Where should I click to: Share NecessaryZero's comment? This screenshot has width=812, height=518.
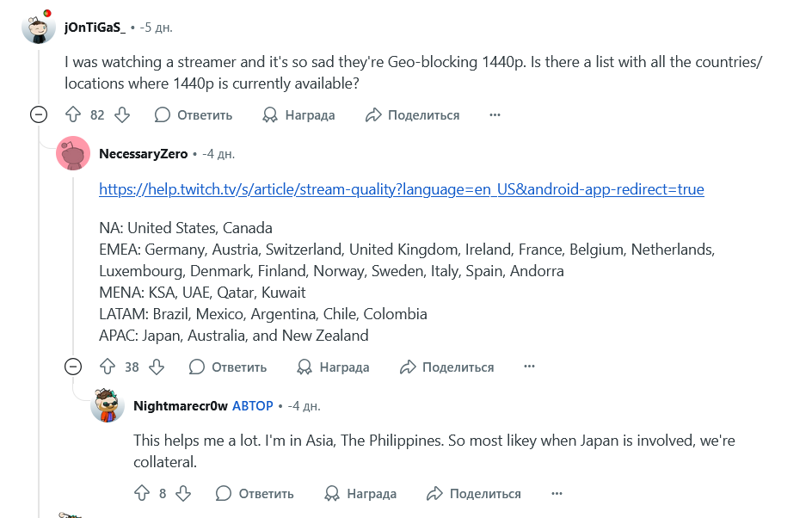pos(446,367)
